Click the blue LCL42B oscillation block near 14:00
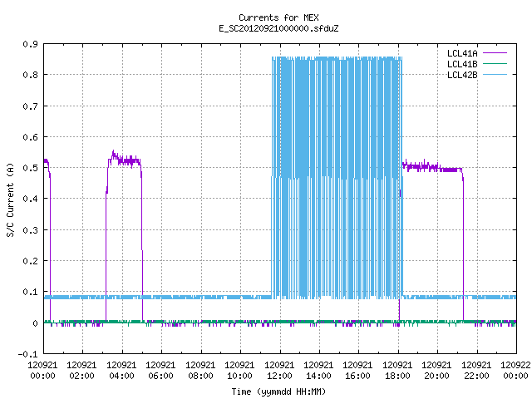Image resolution: width=532 pixels, height=399 pixels. tap(337, 178)
